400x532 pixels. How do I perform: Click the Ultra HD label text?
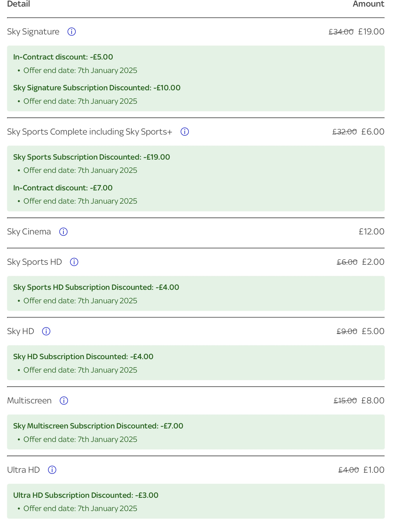pos(23,470)
